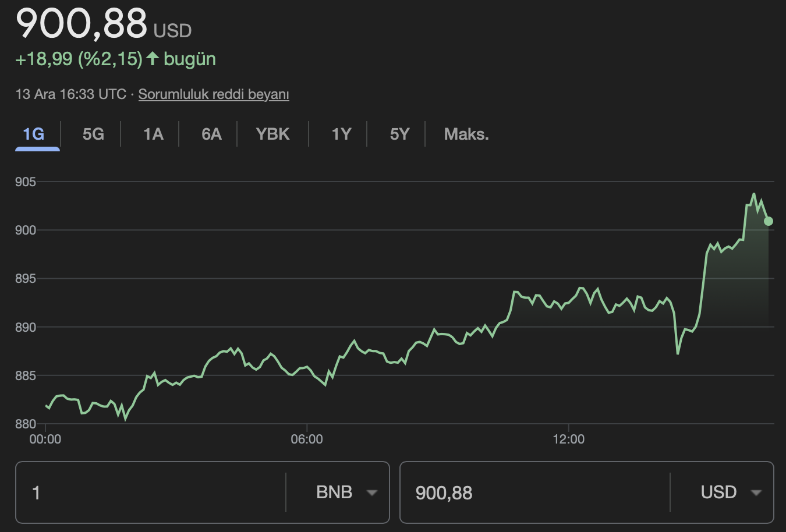Open the Maks. full history view
This screenshot has width=786, height=532.
click(x=465, y=134)
